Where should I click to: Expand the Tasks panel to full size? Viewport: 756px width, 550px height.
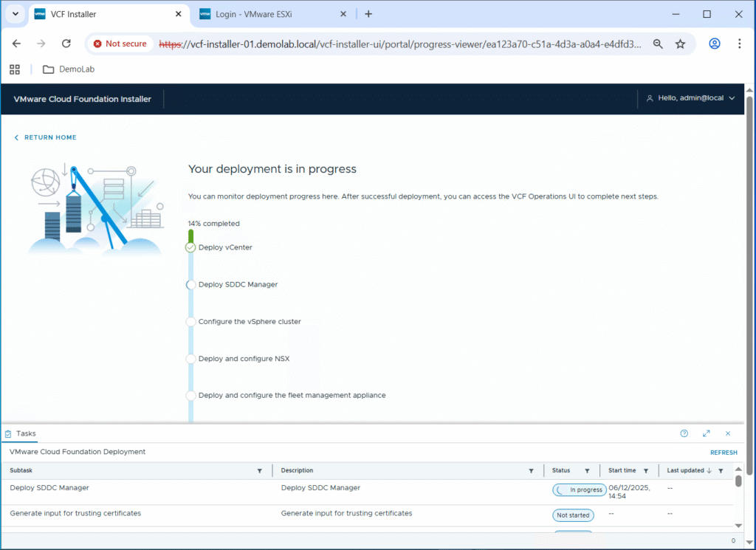[x=706, y=434]
